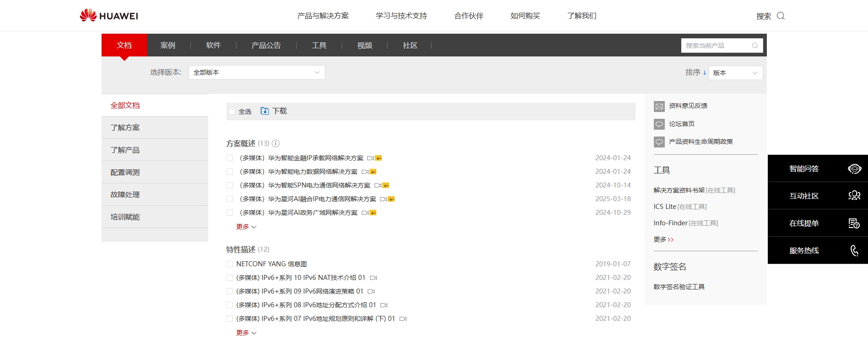
Task: Click video icon next to IPv6 NAT技术介绍 01
Action: click(374, 278)
